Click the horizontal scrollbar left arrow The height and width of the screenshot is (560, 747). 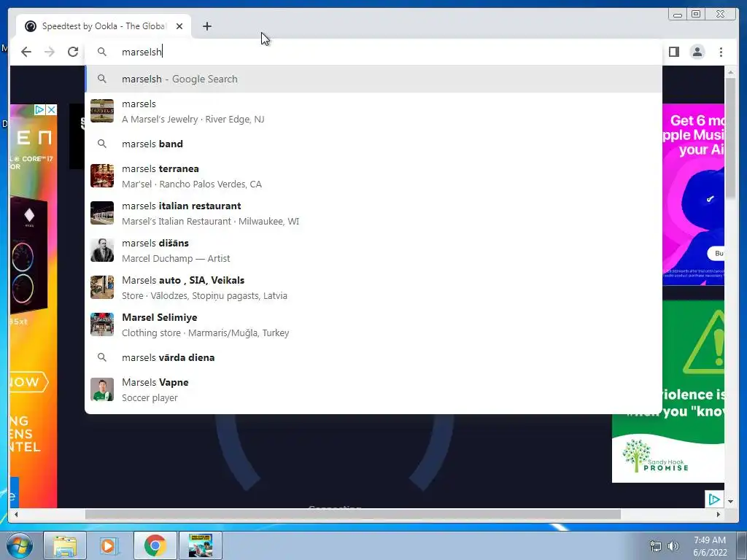coord(16,514)
